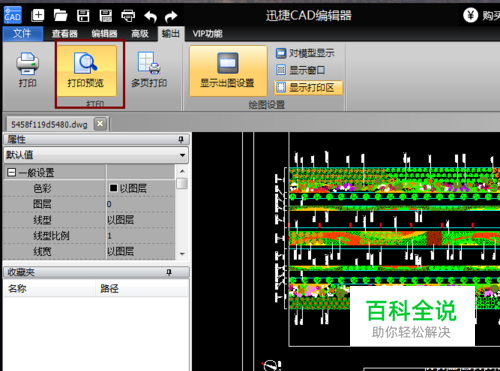
Task: Select the 输出 ribbon tab
Action: (171, 34)
